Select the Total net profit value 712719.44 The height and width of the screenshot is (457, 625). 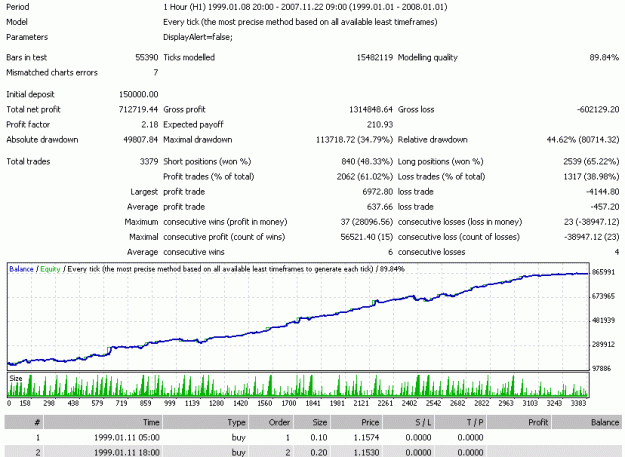click(x=138, y=109)
